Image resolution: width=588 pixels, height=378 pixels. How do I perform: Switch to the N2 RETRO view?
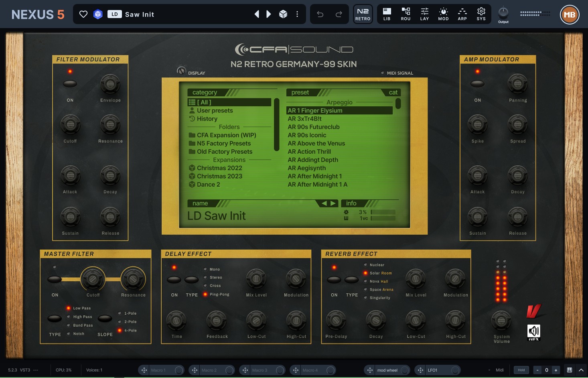click(363, 14)
